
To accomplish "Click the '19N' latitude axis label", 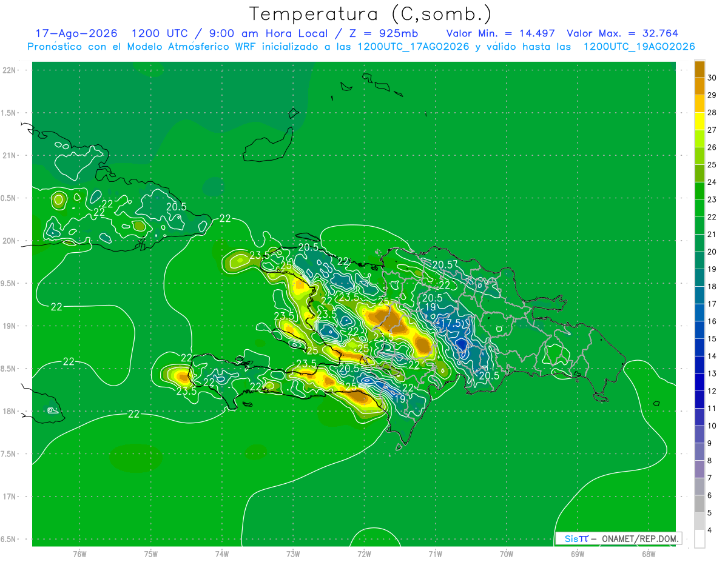I will [9, 326].
